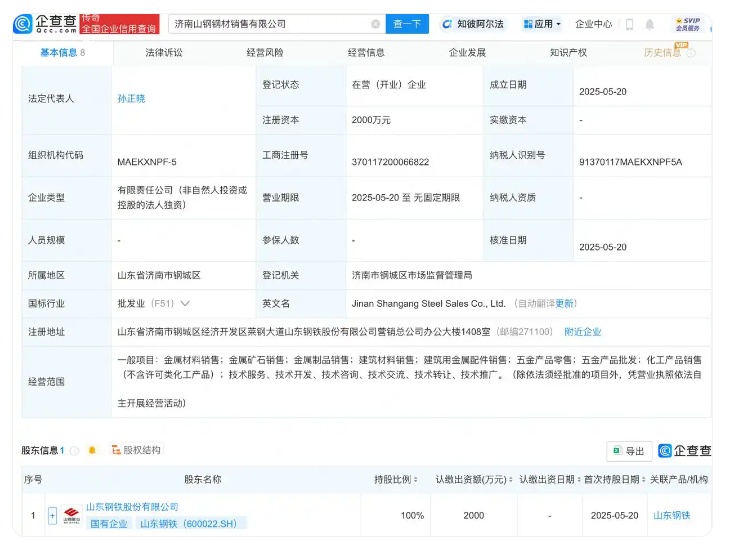Click the 100% shareholding value
This screenshot has height=546, width=729.
[x=412, y=515]
